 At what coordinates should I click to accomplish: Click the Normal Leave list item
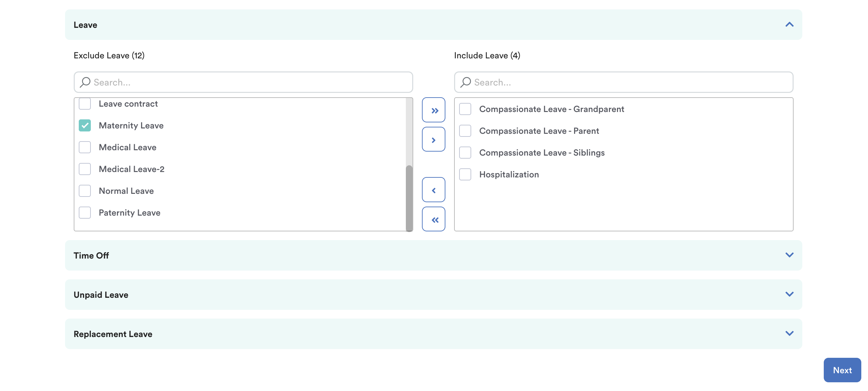(x=126, y=191)
